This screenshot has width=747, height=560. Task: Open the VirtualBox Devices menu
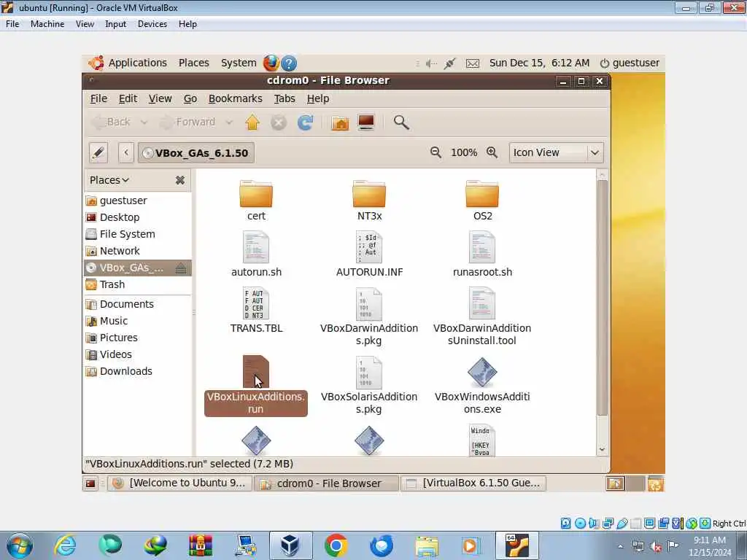[x=152, y=24]
